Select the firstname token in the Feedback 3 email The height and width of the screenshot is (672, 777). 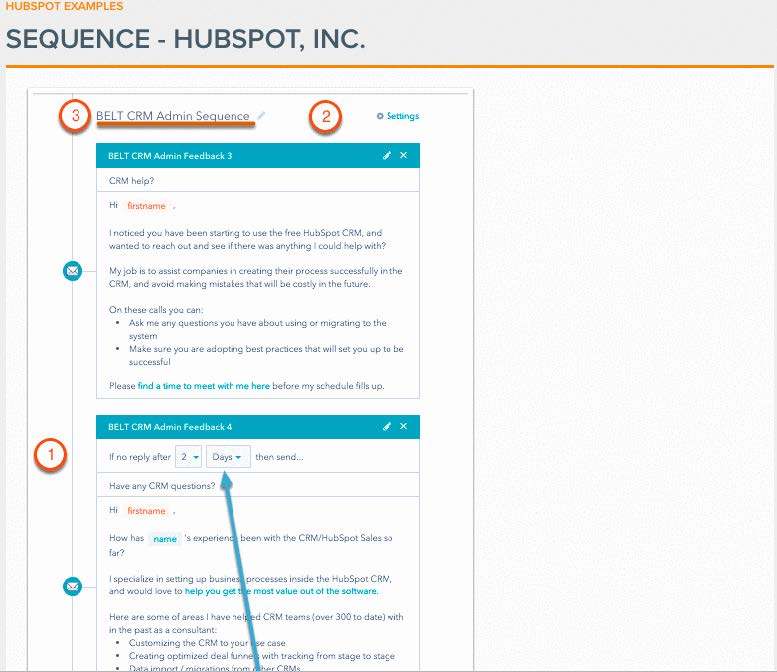point(147,206)
